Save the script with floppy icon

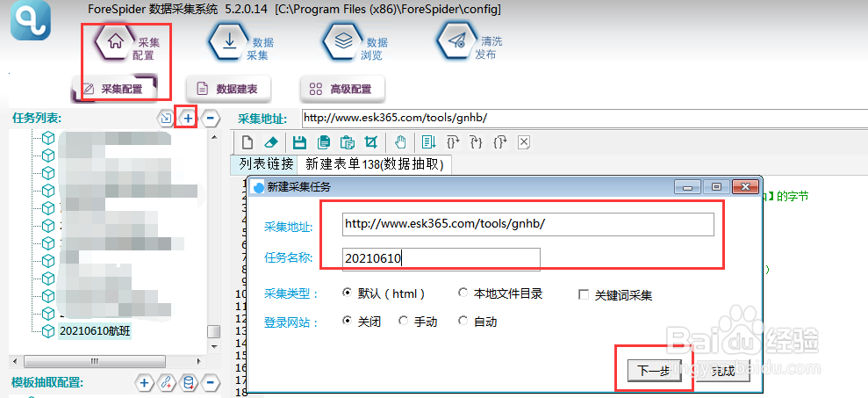(299, 142)
